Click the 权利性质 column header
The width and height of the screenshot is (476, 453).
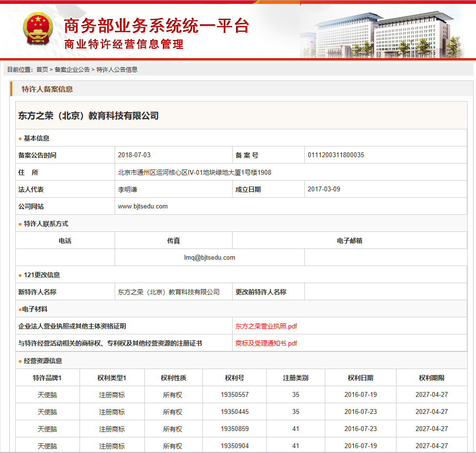pyautogui.click(x=174, y=378)
